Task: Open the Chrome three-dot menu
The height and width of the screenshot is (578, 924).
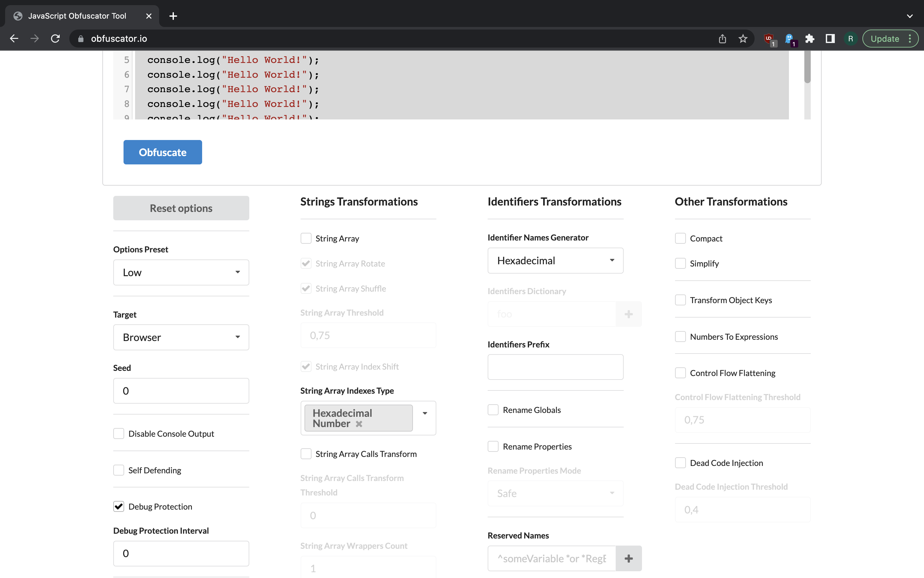Action: point(910,39)
